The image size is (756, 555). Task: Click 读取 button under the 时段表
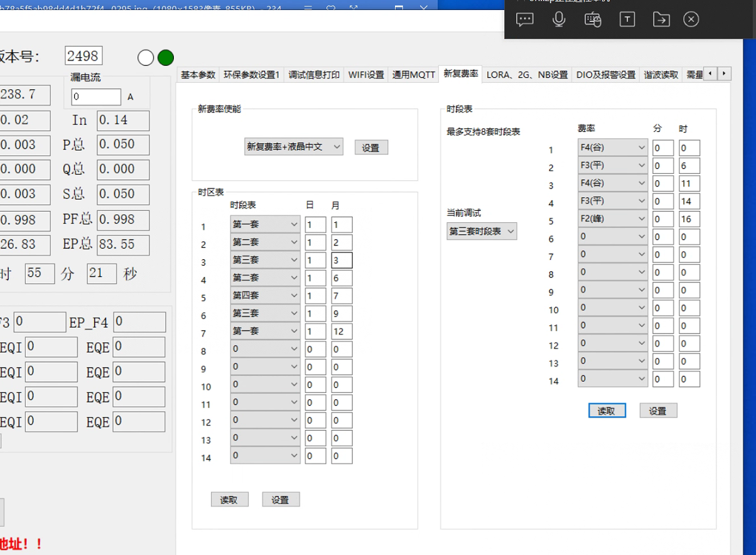pos(607,411)
